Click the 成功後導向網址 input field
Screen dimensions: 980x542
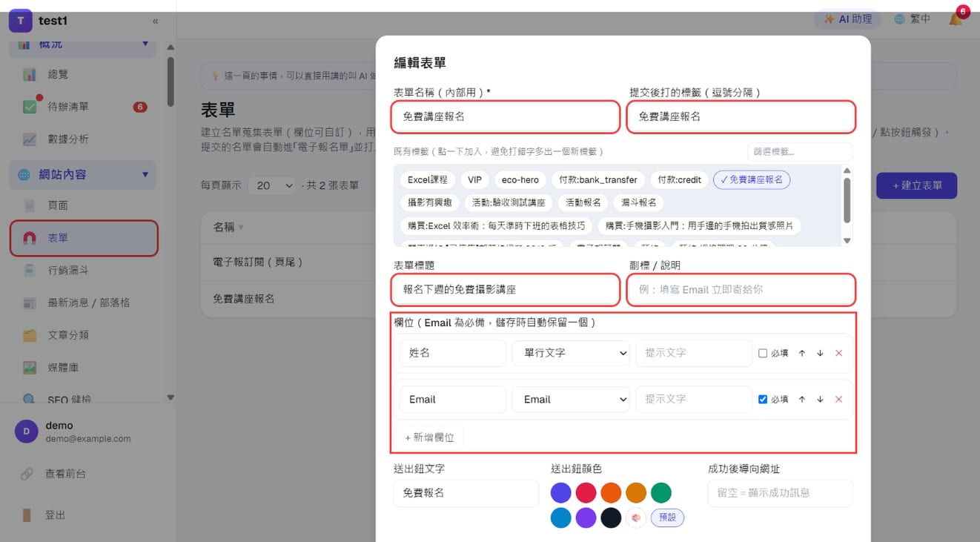click(x=781, y=493)
